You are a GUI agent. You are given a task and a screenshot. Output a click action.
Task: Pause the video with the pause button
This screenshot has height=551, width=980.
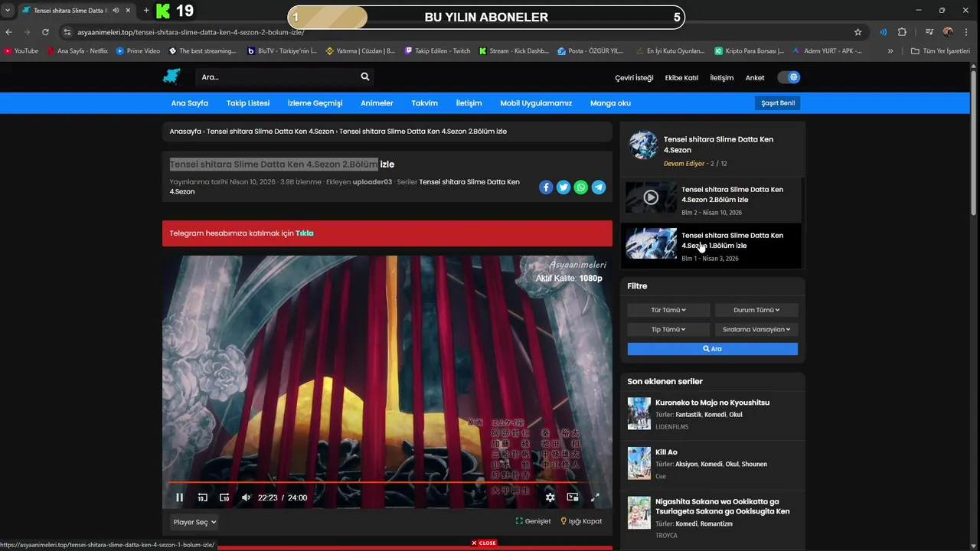(x=179, y=497)
